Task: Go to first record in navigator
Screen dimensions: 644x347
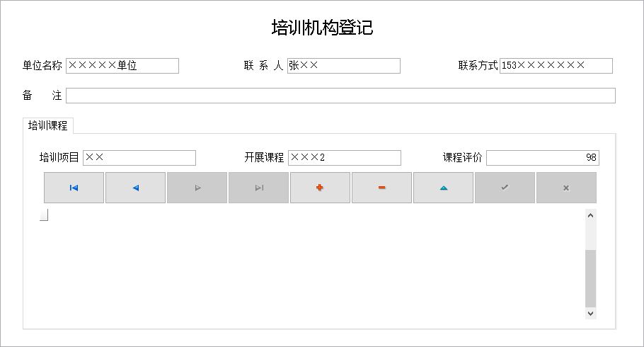Action: click(x=74, y=188)
